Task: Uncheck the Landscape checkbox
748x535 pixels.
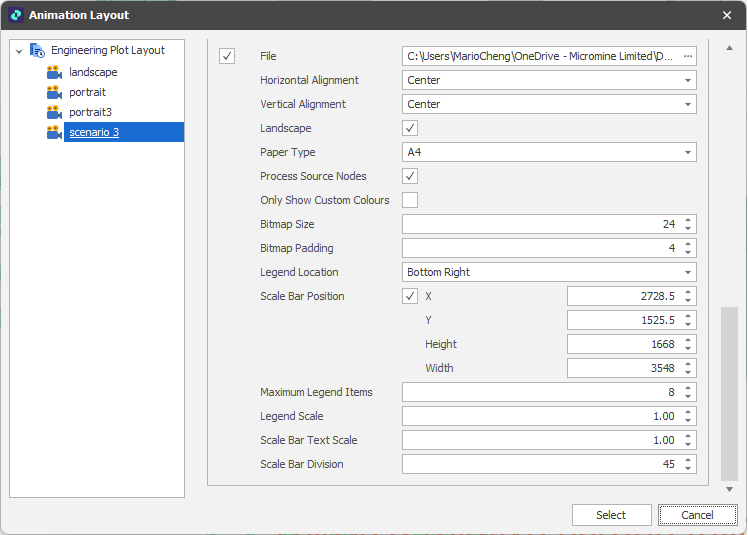Action: pos(410,128)
